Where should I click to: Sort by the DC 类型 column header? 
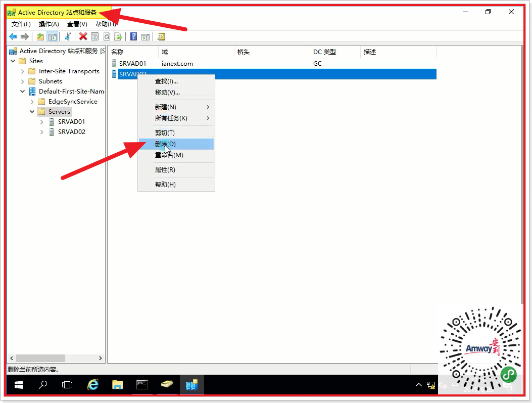pos(335,52)
